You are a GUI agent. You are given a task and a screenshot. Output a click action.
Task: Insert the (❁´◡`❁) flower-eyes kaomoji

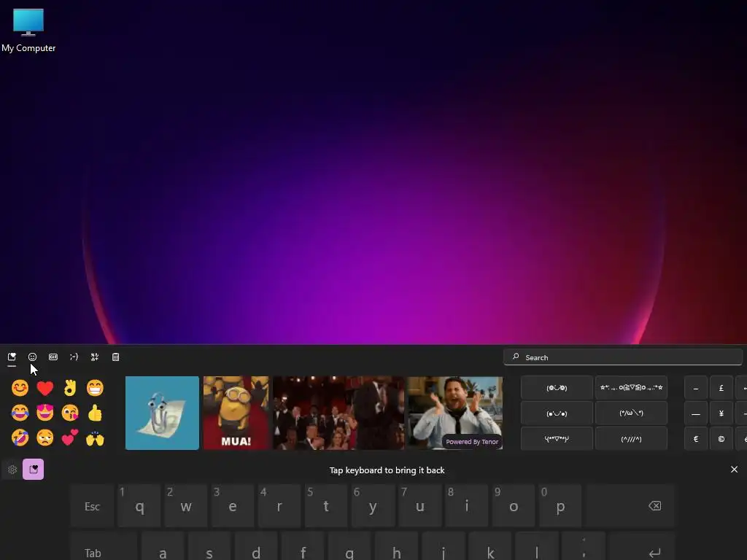click(557, 388)
